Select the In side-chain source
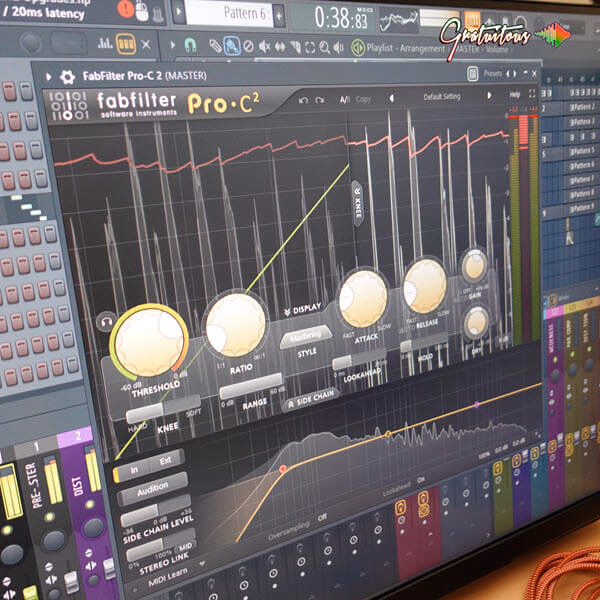Image resolution: width=600 pixels, height=600 pixels. pos(134,470)
